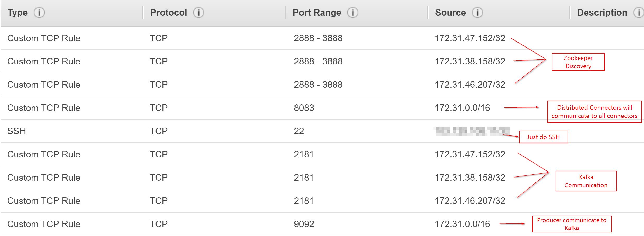644x236 pixels.
Task: Click the first 172.31.47.152/32 source entry
Action: click(x=470, y=38)
